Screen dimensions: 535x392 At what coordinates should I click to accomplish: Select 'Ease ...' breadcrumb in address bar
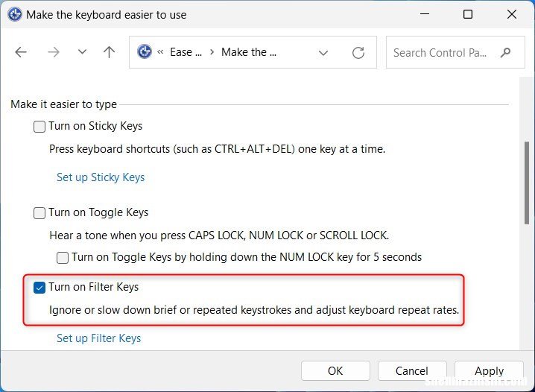coord(186,52)
